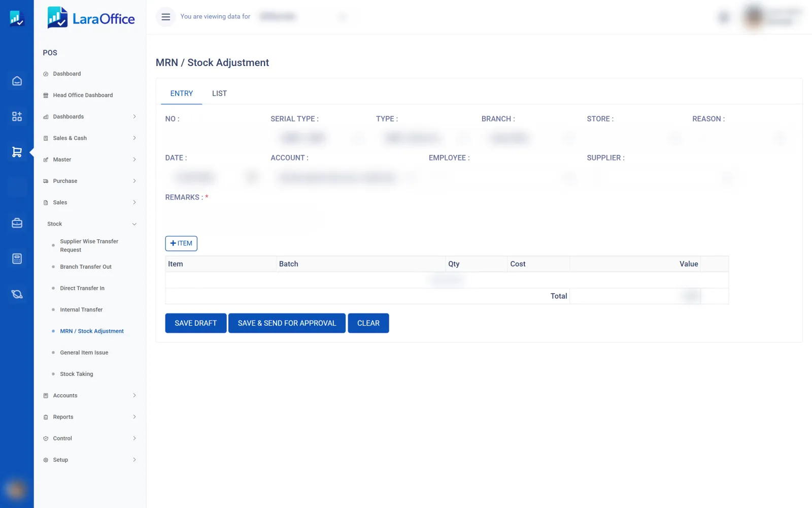Click the Accounts icon in sidebar
This screenshot has height=508, width=812.
46,396
